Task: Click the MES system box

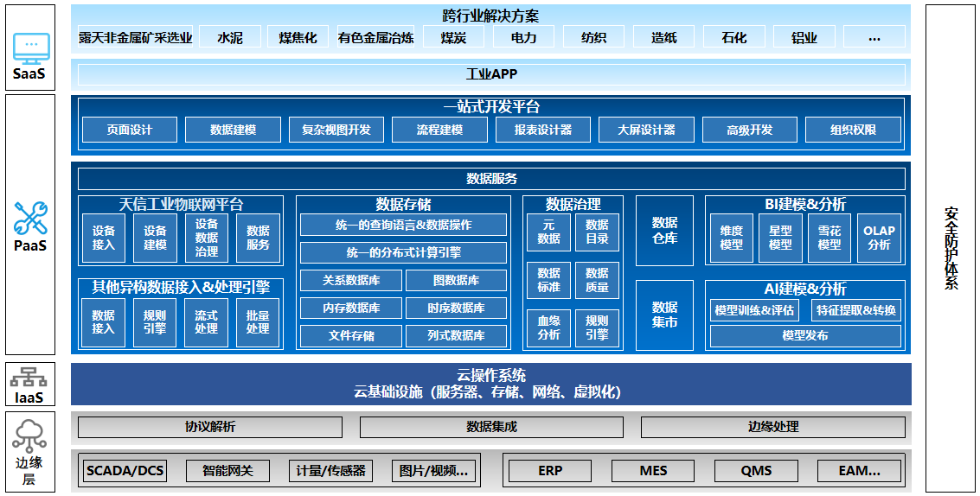Action: coord(653,471)
